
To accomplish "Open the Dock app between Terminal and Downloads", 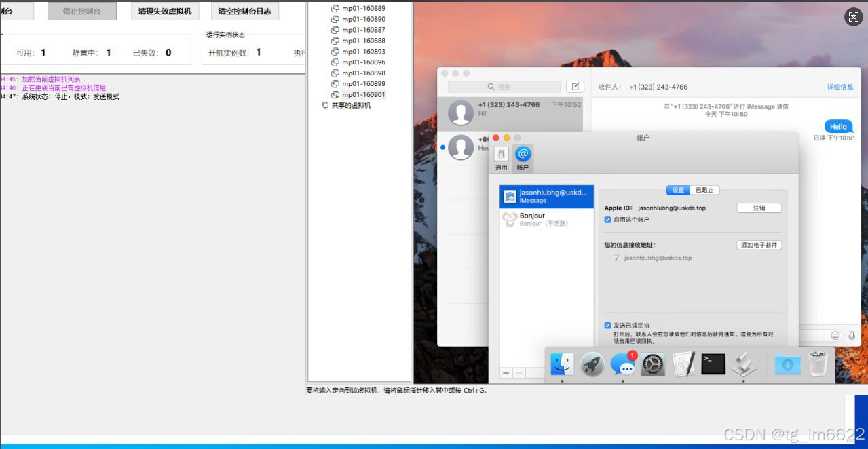I will click(744, 364).
